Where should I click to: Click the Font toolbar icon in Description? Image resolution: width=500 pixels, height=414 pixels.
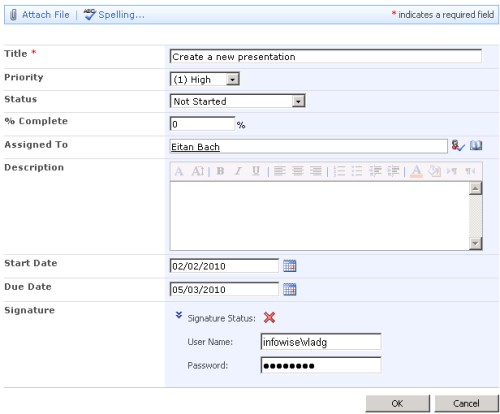tap(179, 171)
